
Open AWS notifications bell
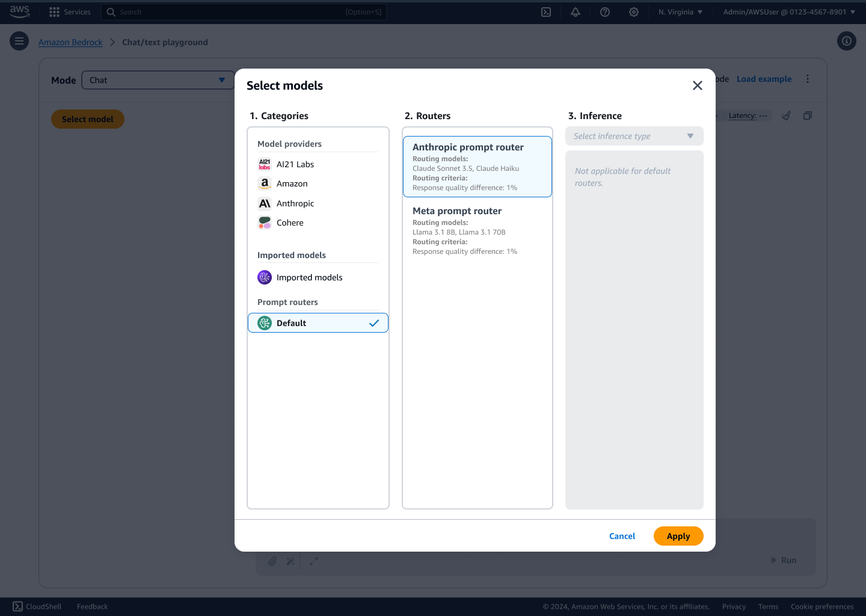click(575, 12)
